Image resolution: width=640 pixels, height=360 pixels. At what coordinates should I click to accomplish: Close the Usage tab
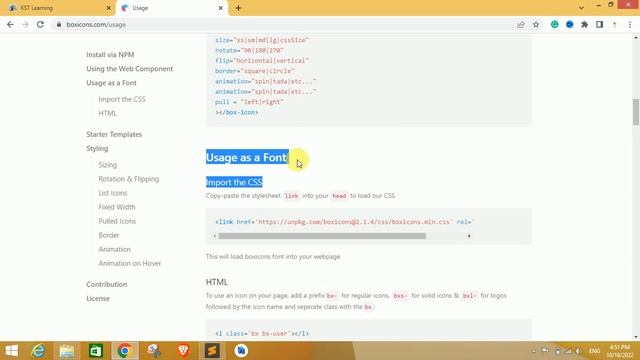coord(220,8)
